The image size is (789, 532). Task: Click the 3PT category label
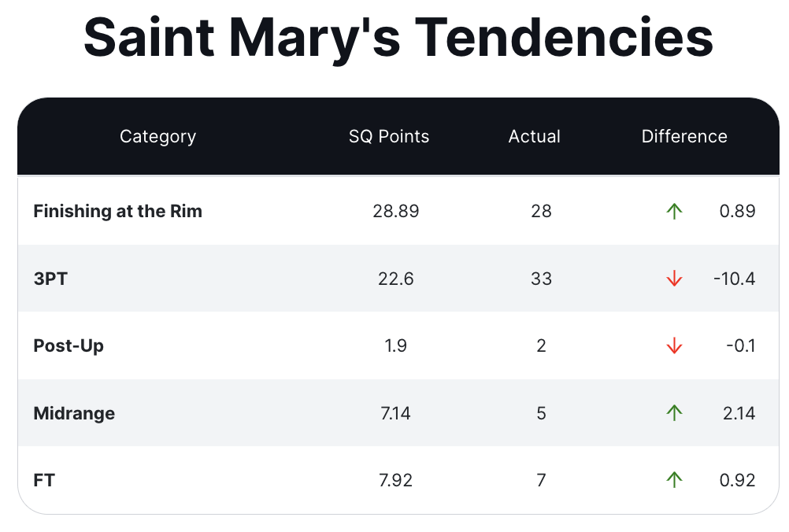coord(50,279)
